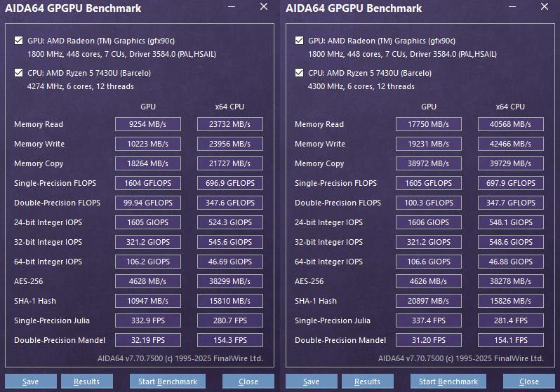Select GPU SHA-1 Hash 20897 MB/s field

click(x=429, y=301)
